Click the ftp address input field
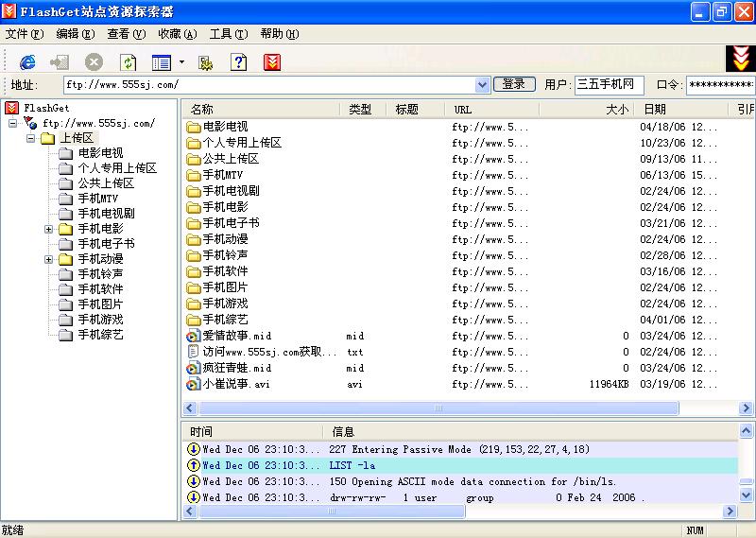The width and height of the screenshot is (756, 538). point(269,85)
